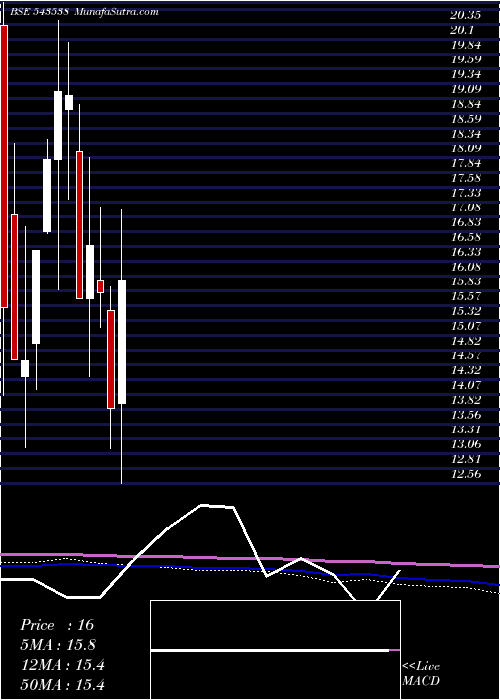Select the 13.56 price axis label
500x700 pixels.
[466, 414]
